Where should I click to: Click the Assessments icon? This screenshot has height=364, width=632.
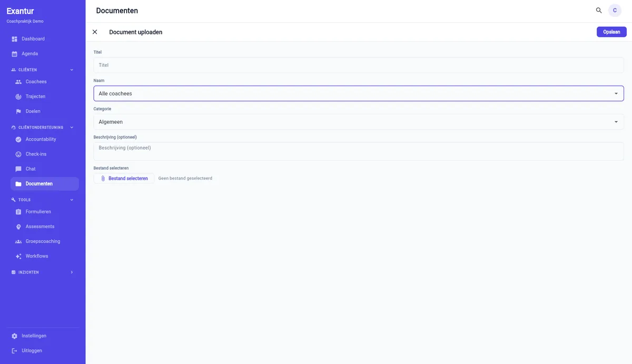pos(18,227)
